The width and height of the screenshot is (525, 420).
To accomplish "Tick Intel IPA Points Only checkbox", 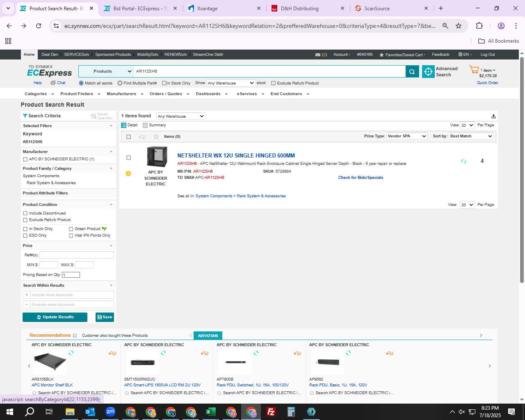I will [71, 235].
